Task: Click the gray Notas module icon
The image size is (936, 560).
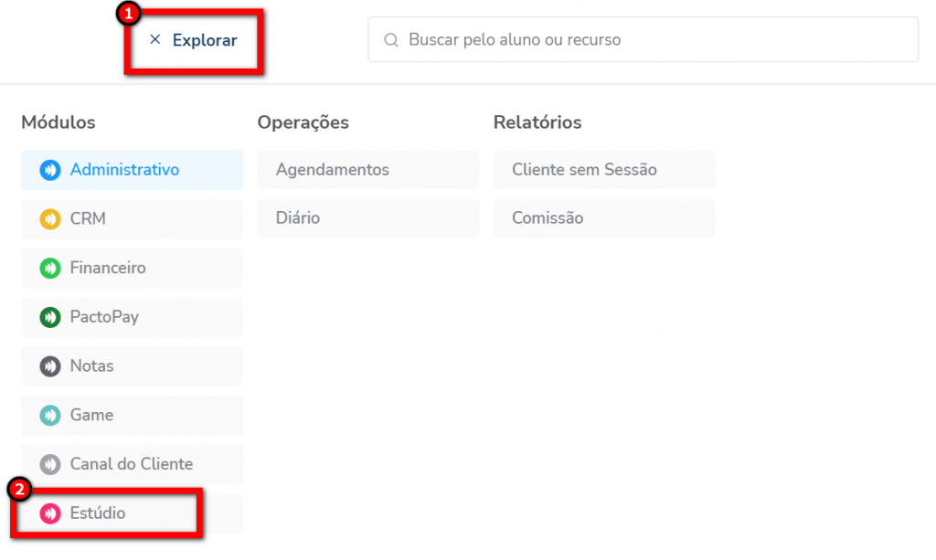Action: point(49,366)
